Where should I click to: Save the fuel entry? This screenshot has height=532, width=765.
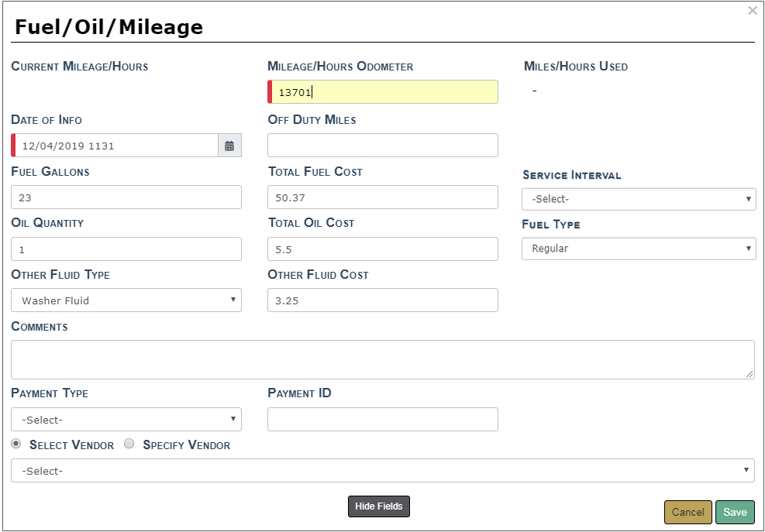click(x=735, y=512)
